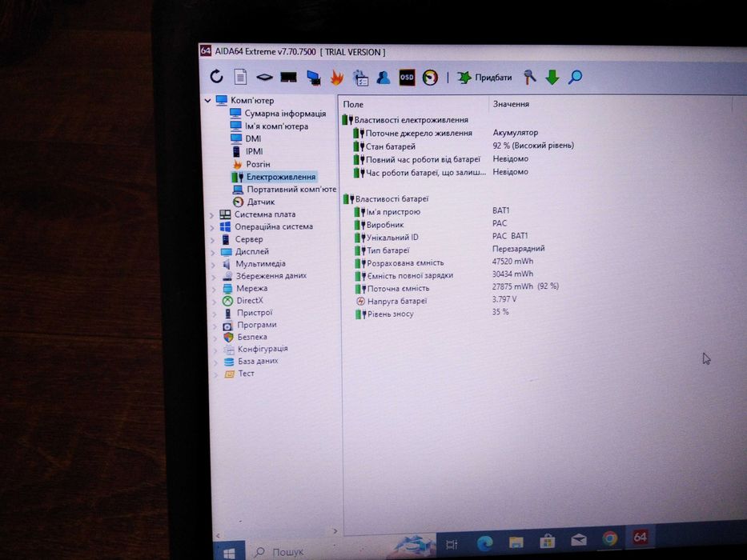Image resolution: width=747 pixels, height=560 pixels.
Task: Click the green download update arrow
Action: pyautogui.click(x=552, y=77)
